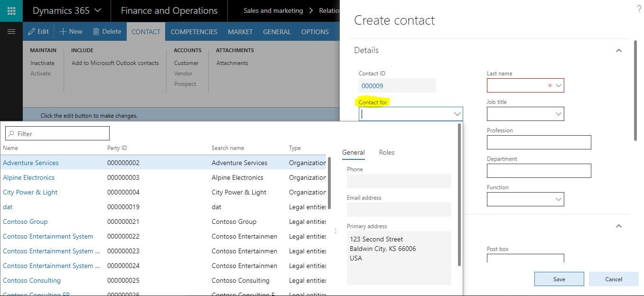This screenshot has width=644, height=296.
Task: Open the Last name dropdown arrow
Action: pyautogui.click(x=559, y=86)
